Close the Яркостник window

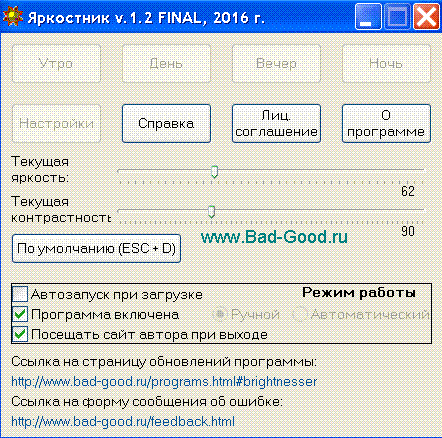426,17
